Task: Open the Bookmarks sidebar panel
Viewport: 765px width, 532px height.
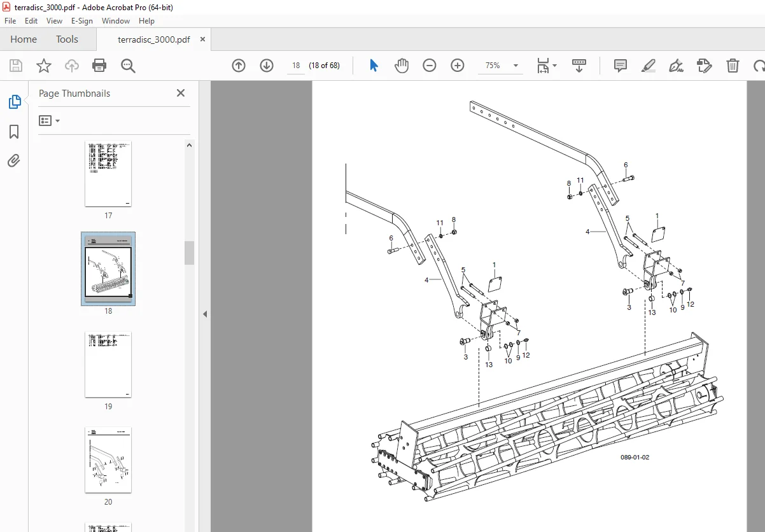Action: (14, 132)
